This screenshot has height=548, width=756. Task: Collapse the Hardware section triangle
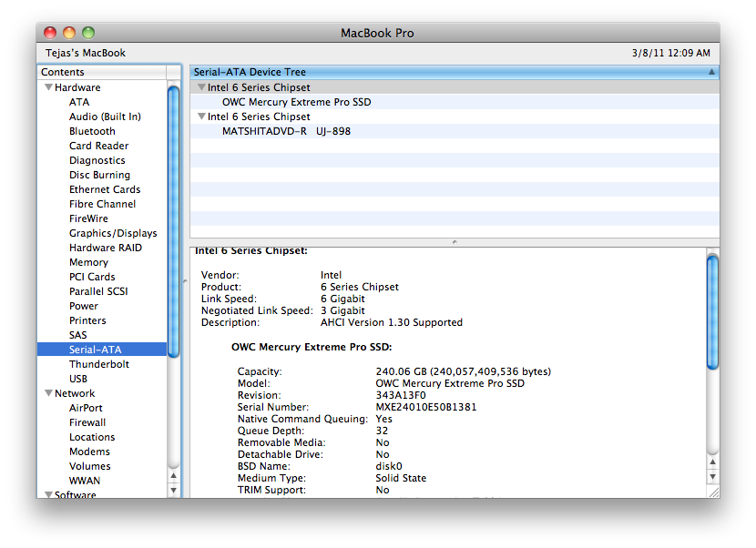(x=48, y=87)
